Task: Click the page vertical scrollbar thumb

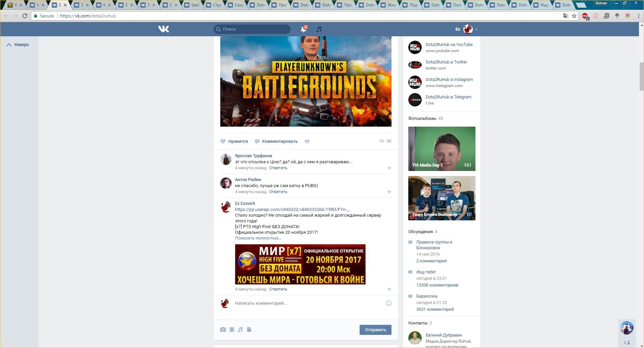Action: point(641,77)
